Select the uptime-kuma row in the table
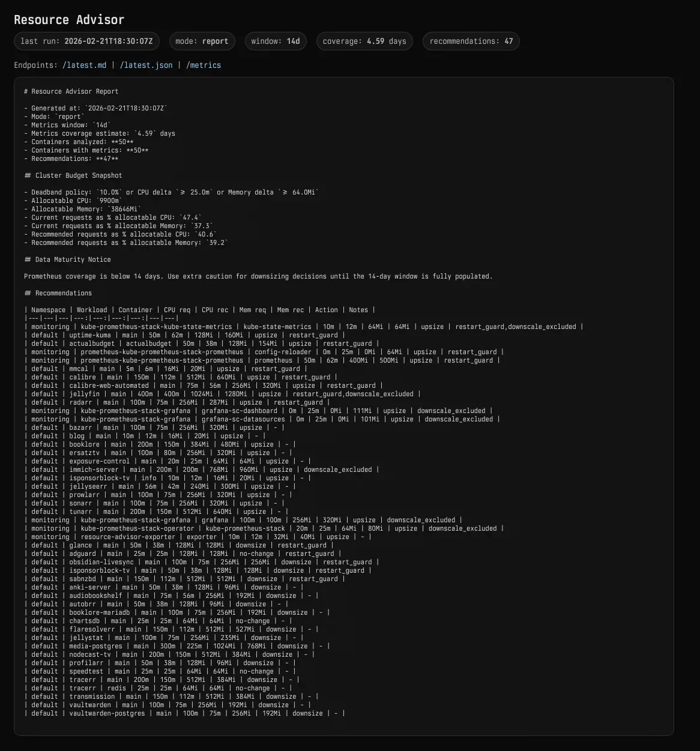 [x=184, y=335]
